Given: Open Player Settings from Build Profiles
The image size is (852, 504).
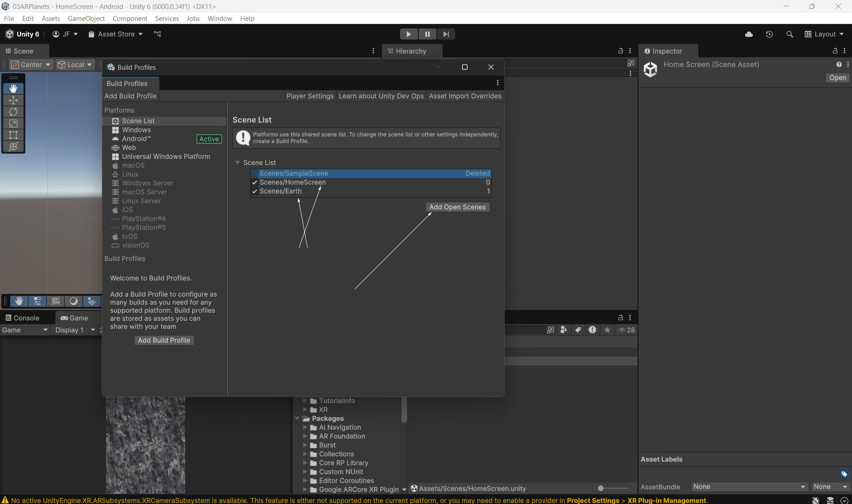Looking at the screenshot, I should tap(310, 96).
